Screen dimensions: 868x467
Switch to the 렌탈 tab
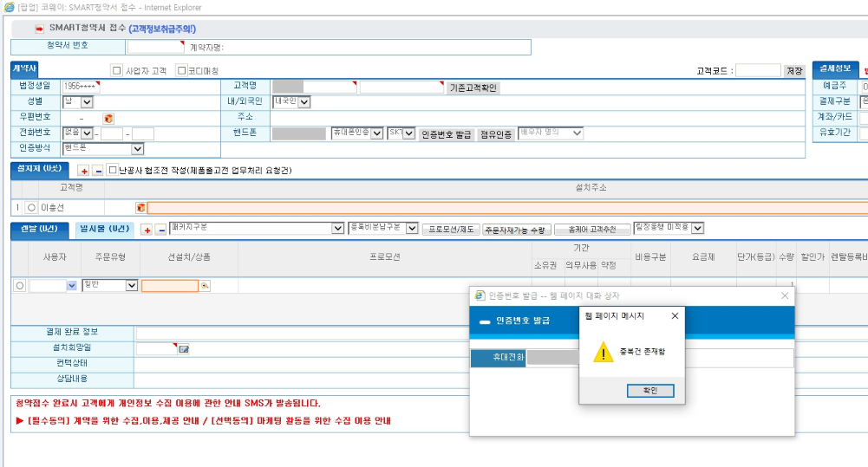(39, 229)
